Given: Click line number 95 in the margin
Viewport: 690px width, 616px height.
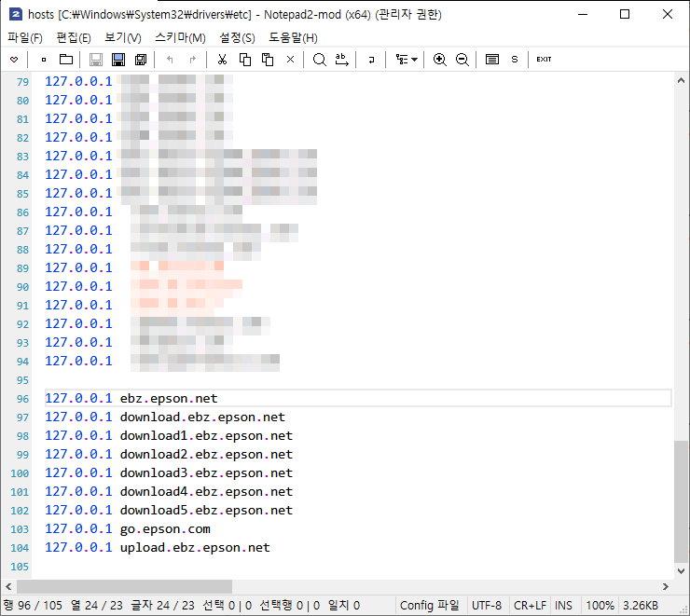Looking at the screenshot, I should [x=22, y=380].
